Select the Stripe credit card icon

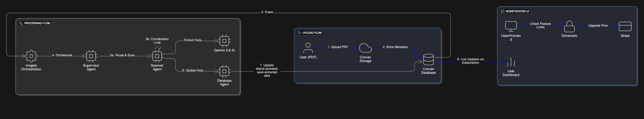pos(625,27)
